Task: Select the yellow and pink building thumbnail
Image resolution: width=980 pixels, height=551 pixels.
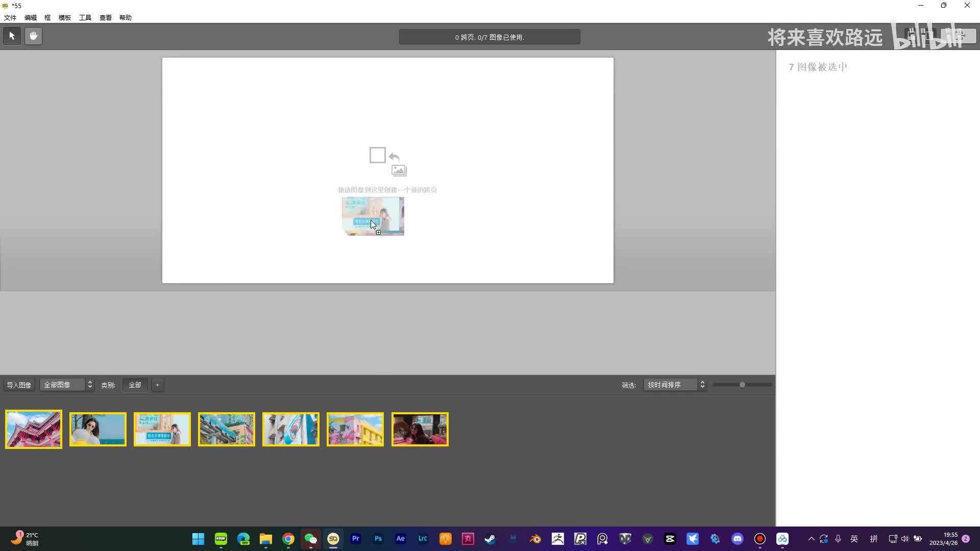Action: (x=355, y=430)
